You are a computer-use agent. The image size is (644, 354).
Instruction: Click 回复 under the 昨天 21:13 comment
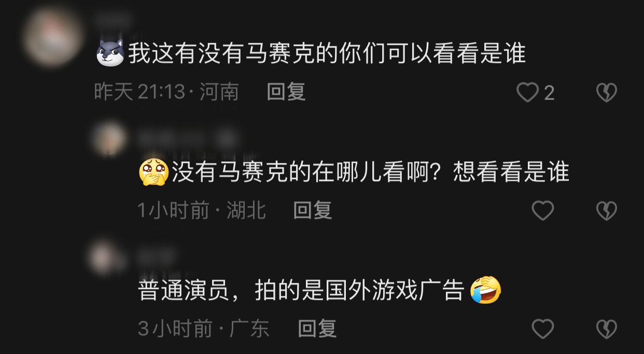(286, 92)
